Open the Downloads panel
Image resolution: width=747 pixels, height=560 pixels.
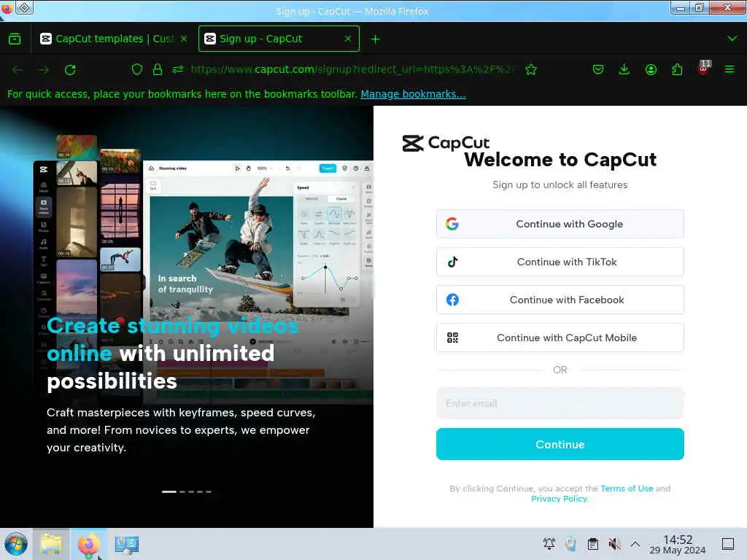624,70
